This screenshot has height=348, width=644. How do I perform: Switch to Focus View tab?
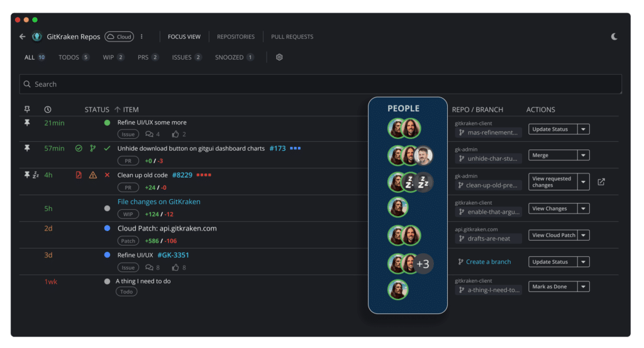tap(184, 36)
